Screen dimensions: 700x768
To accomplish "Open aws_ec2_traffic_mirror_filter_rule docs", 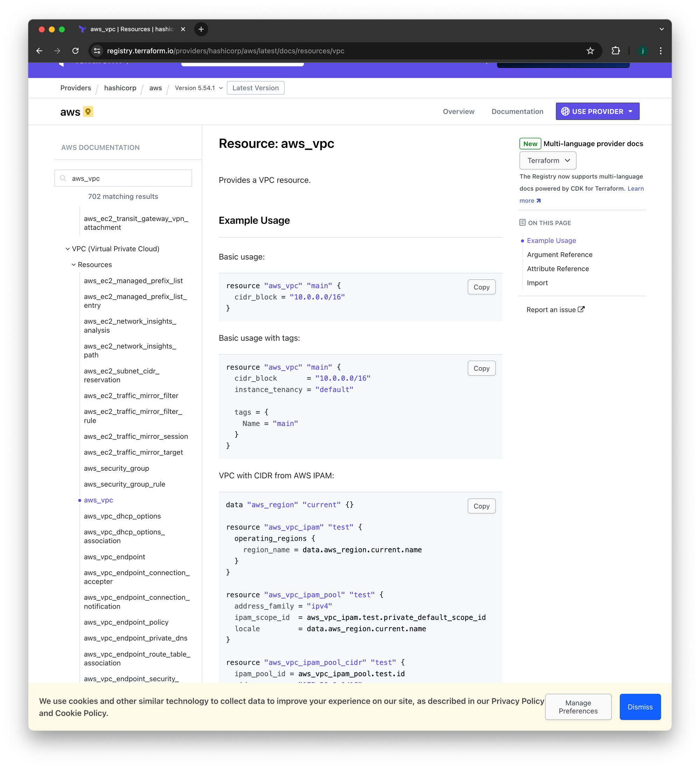I will (x=133, y=416).
